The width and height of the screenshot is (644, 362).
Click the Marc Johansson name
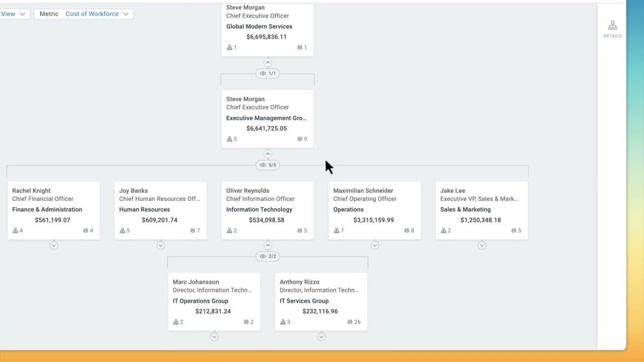point(196,283)
